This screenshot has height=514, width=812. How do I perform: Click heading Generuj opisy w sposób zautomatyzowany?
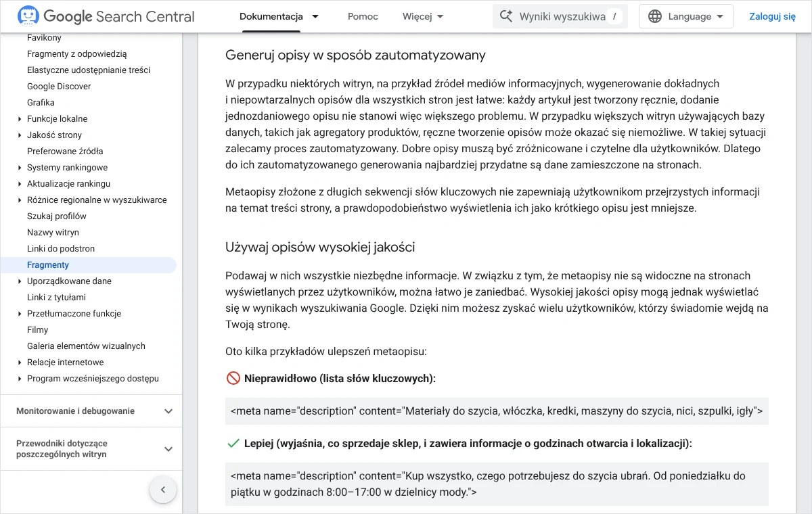[x=355, y=55]
